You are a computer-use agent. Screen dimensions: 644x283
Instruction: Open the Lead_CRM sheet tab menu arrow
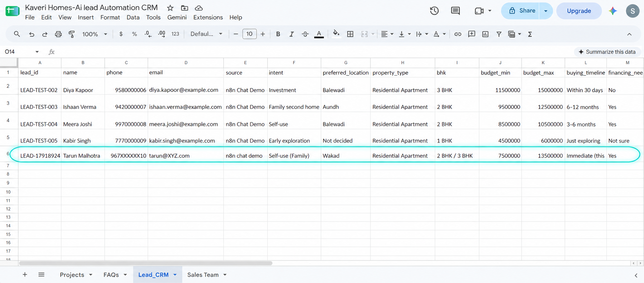175,275
